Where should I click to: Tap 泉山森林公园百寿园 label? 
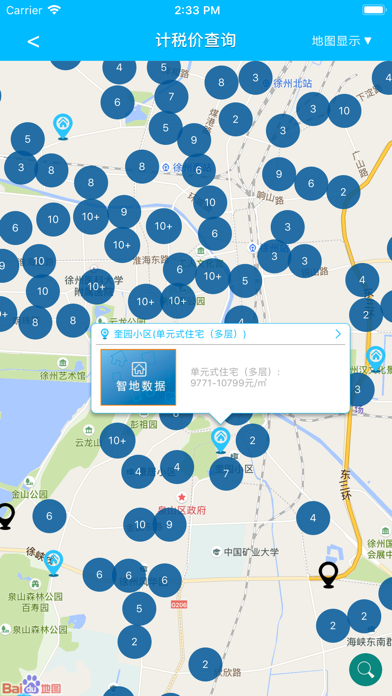click(x=36, y=601)
